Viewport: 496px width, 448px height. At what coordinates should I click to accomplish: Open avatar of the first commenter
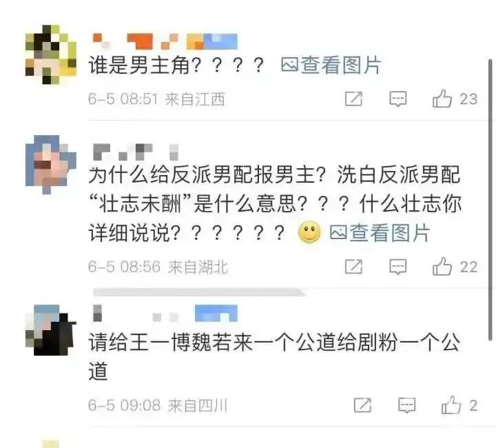coord(51,54)
